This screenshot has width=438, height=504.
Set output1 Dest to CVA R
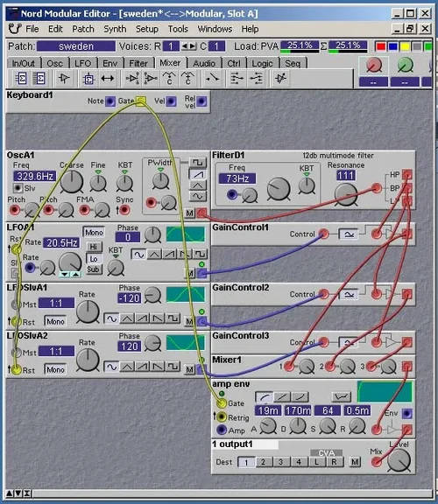pos(334,462)
